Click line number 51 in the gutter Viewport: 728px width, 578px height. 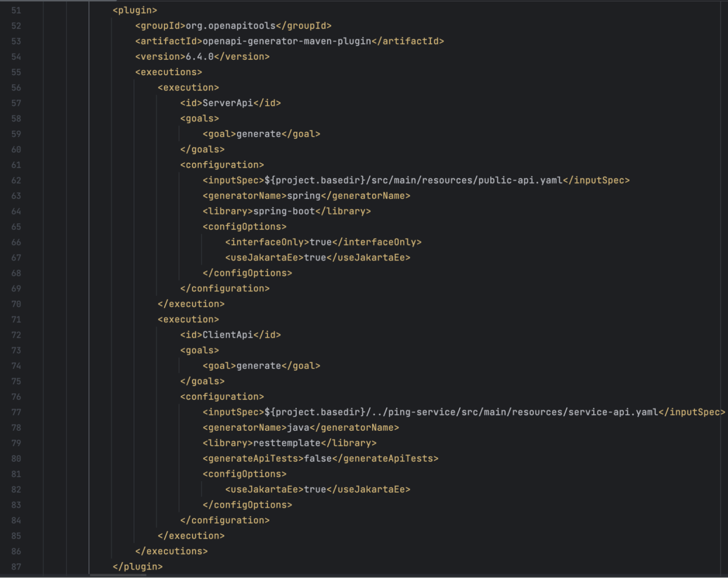pos(16,10)
